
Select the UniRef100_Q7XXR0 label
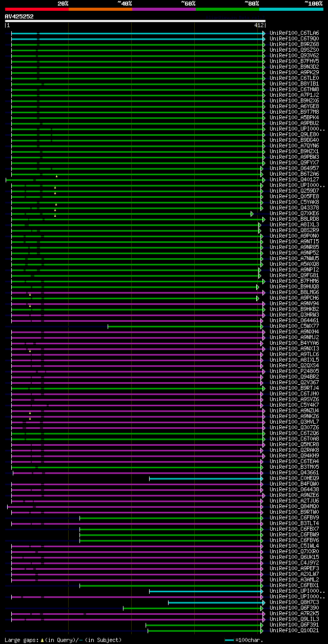(294, 551)
